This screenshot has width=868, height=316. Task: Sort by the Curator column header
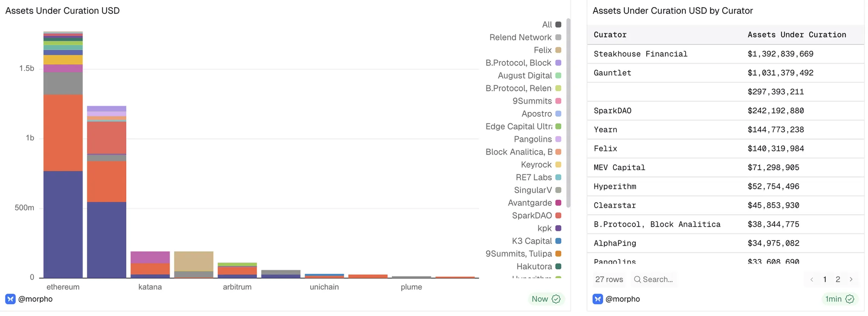tap(610, 35)
